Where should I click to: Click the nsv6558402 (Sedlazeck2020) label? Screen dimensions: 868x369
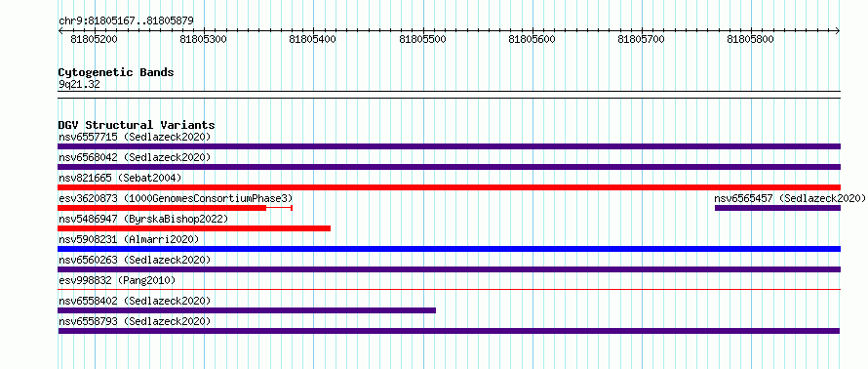coord(135,301)
